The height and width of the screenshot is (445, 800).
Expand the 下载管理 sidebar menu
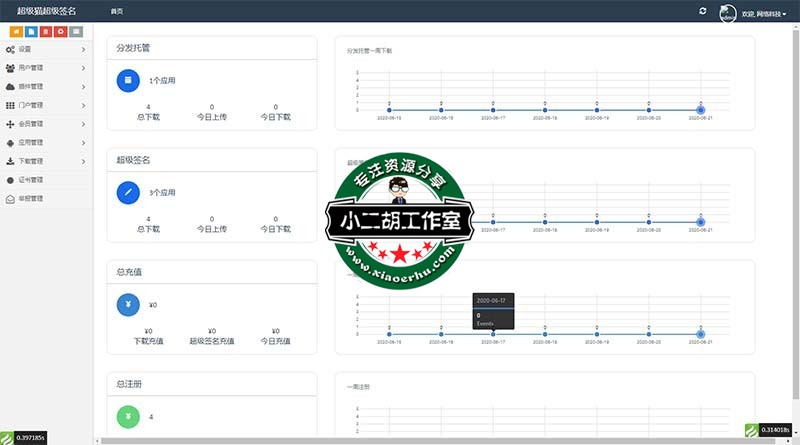click(45, 161)
